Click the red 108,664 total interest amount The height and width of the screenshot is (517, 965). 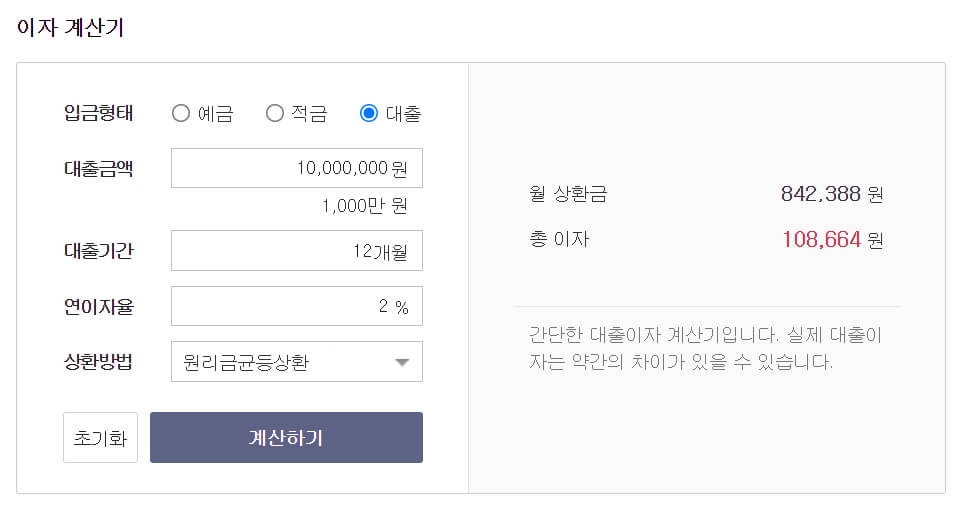(821, 239)
